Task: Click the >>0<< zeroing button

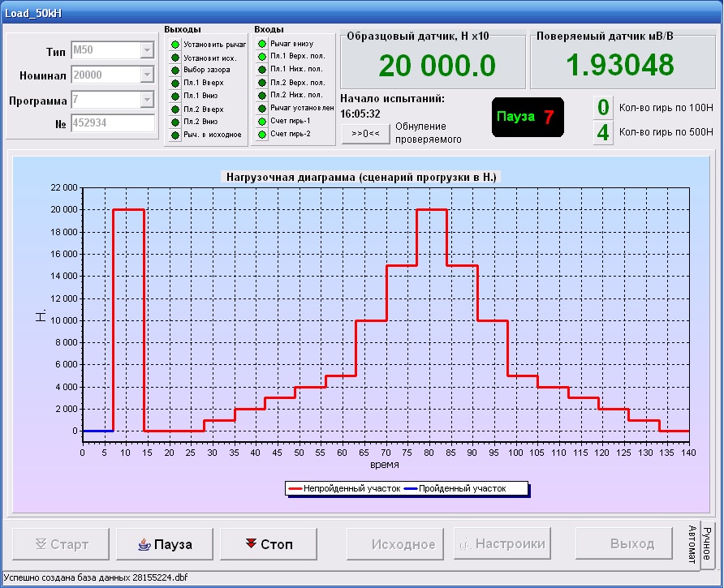Action: pyautogui.click(x=365, y=133)
